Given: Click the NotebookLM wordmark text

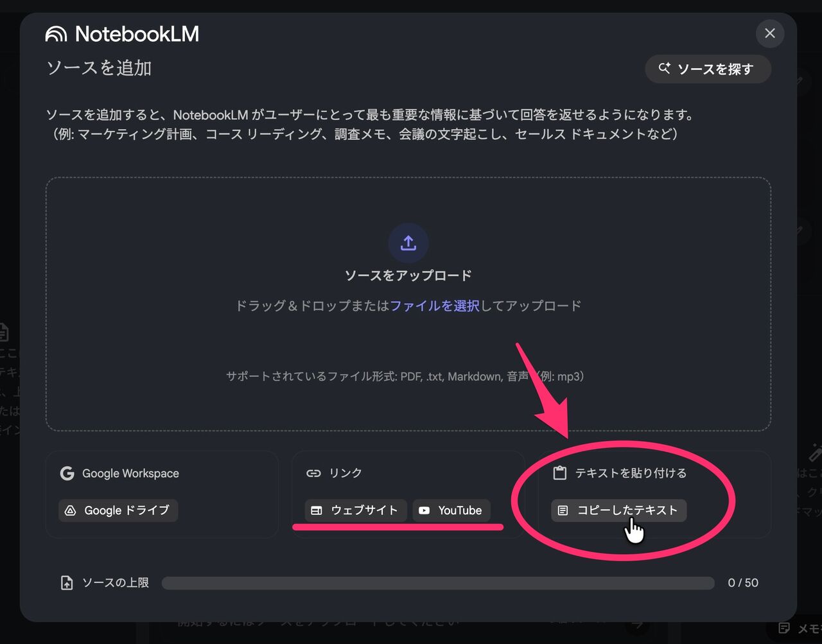Looking at the screenshot, I should (137, 34).
